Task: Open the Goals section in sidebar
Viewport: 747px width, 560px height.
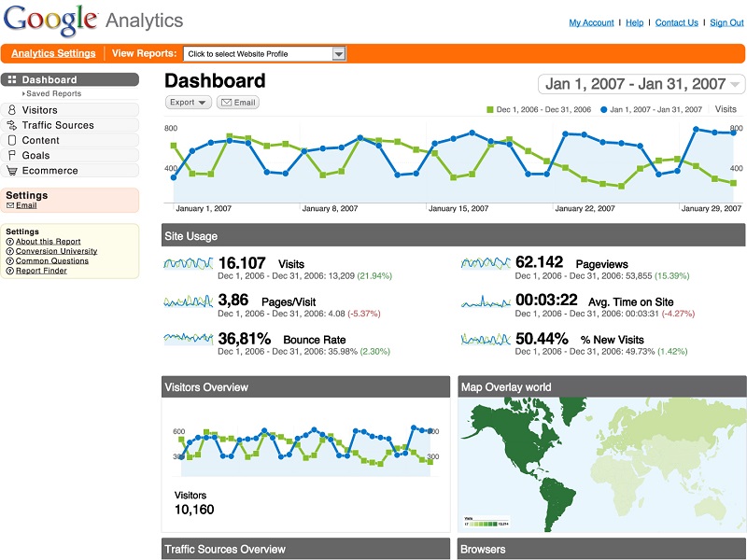Action: [x=70, y=155]
